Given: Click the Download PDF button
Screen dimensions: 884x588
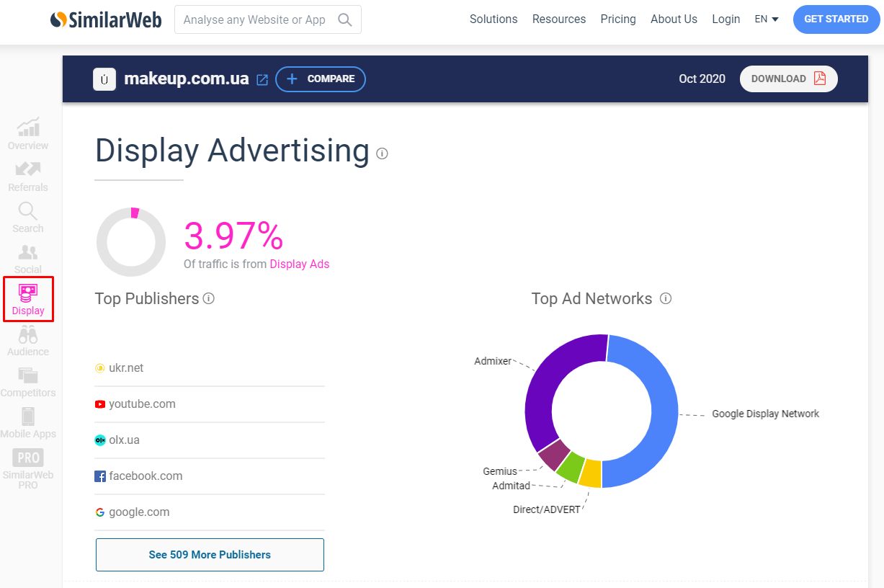Looking at the screenshot, I should [788, 79].
